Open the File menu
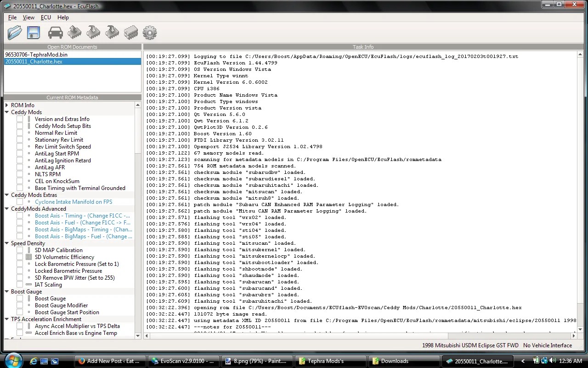 [12, 17]
